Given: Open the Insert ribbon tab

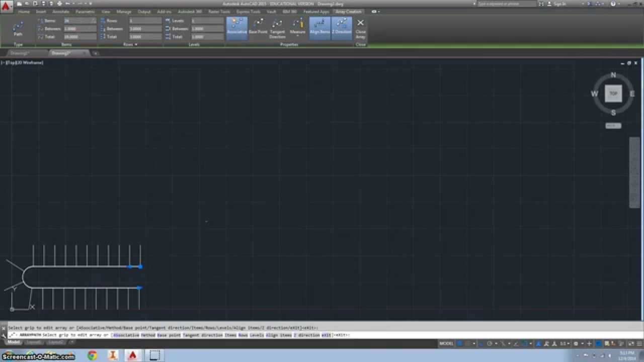Looking at the screenshot, I should pos(41,12).
